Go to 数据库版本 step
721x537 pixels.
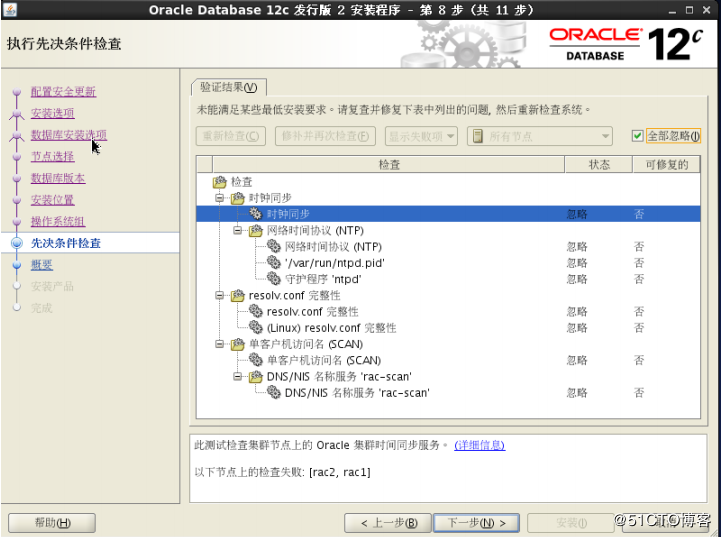click(x=58, y=178)
